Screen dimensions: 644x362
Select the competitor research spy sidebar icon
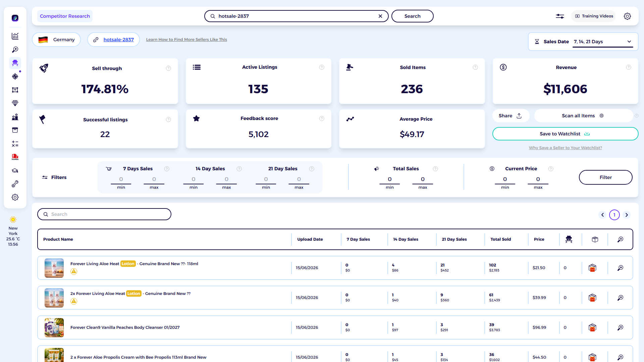pos(15,63)
